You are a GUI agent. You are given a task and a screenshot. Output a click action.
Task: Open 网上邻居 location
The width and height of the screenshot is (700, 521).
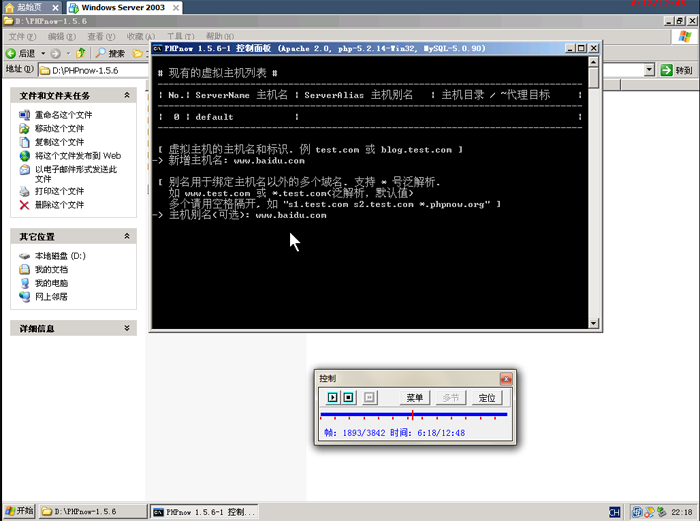[x=51, y=297]
